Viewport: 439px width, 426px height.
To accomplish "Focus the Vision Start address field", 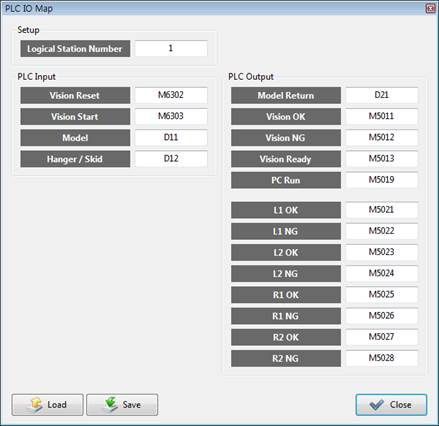I will tap(171, 116).
